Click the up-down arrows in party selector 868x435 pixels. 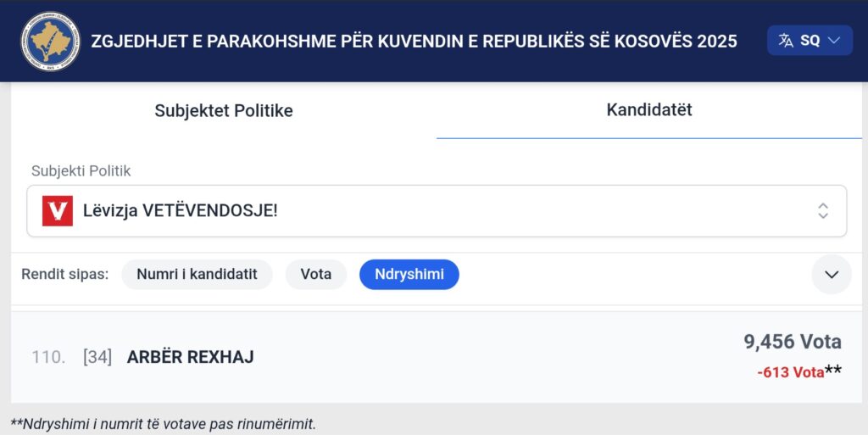(x=822, y=210)
